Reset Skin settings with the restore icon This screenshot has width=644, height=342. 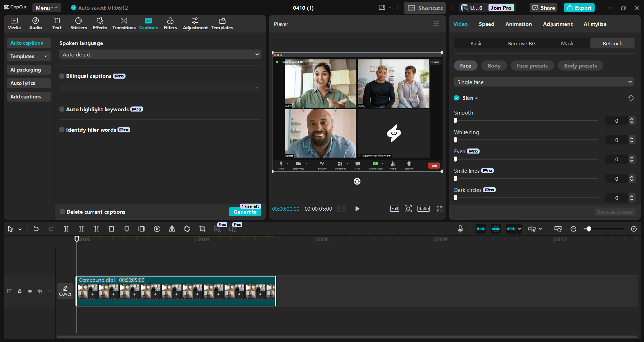pos(631,98)
